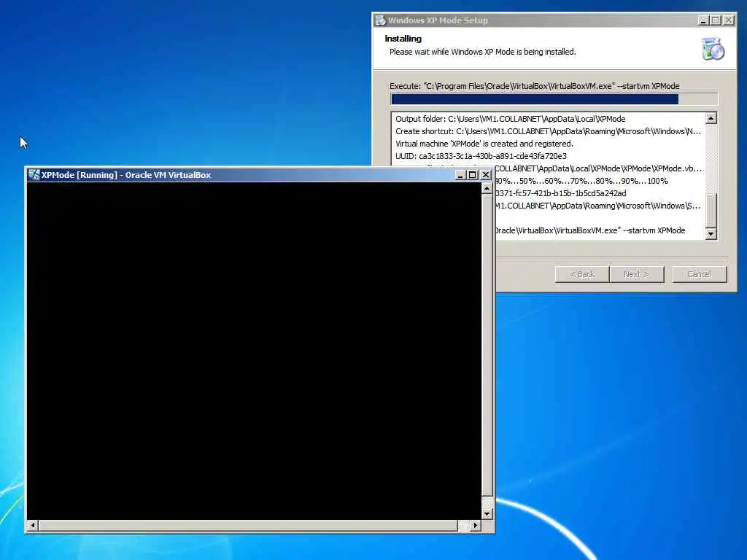Click the Next > button in Setup
747x560 pixels.
point(636,274)
